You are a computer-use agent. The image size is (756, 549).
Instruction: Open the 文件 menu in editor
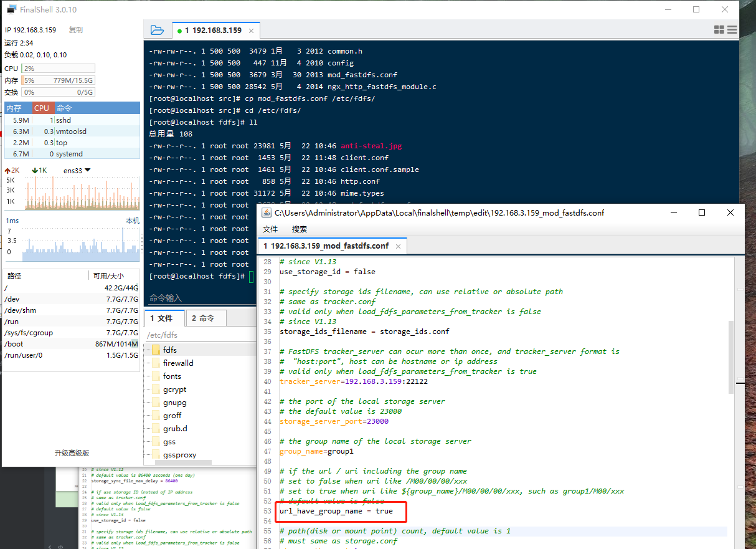(x=270, y=229)
